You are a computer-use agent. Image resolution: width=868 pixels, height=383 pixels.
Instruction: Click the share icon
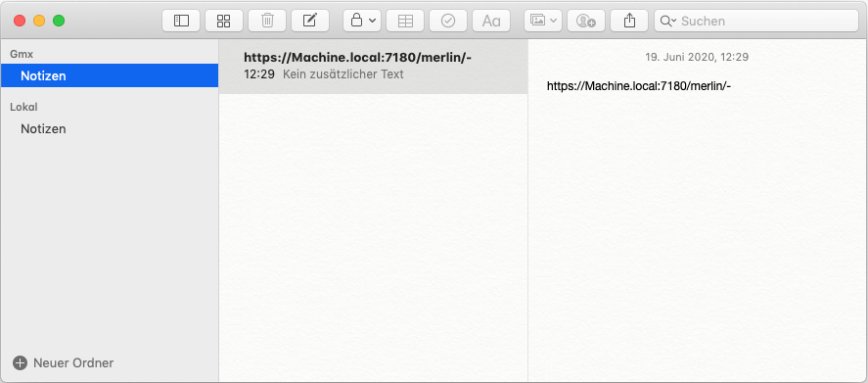[629, 22]
